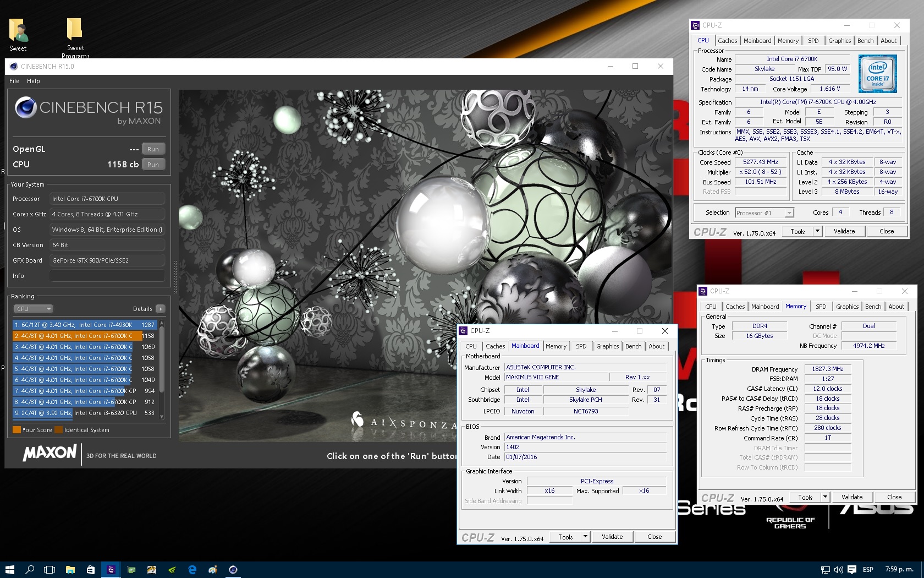Viewport: 924px width, 578px height.
Task: Open the File menu in Cinebench
Action: click(x=14, y=81)
